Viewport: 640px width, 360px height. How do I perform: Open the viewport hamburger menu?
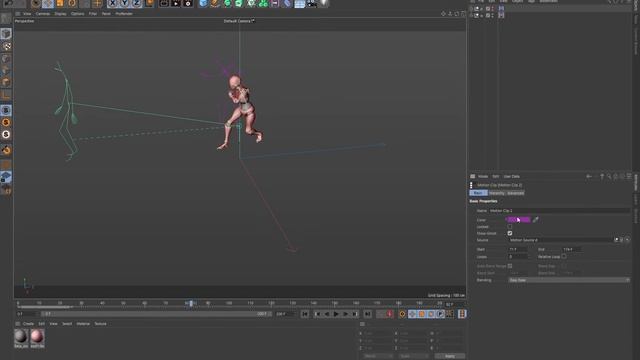[18, 13]
